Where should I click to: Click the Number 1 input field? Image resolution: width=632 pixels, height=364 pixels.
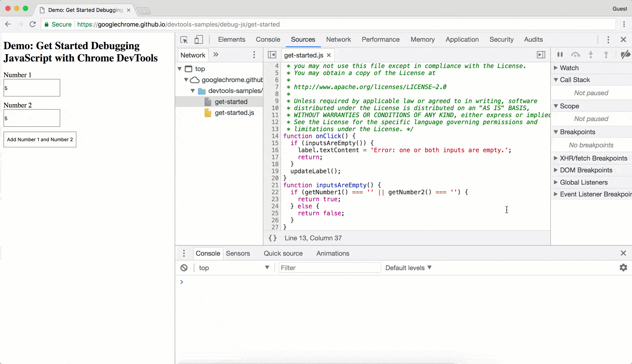pos(32,88)
